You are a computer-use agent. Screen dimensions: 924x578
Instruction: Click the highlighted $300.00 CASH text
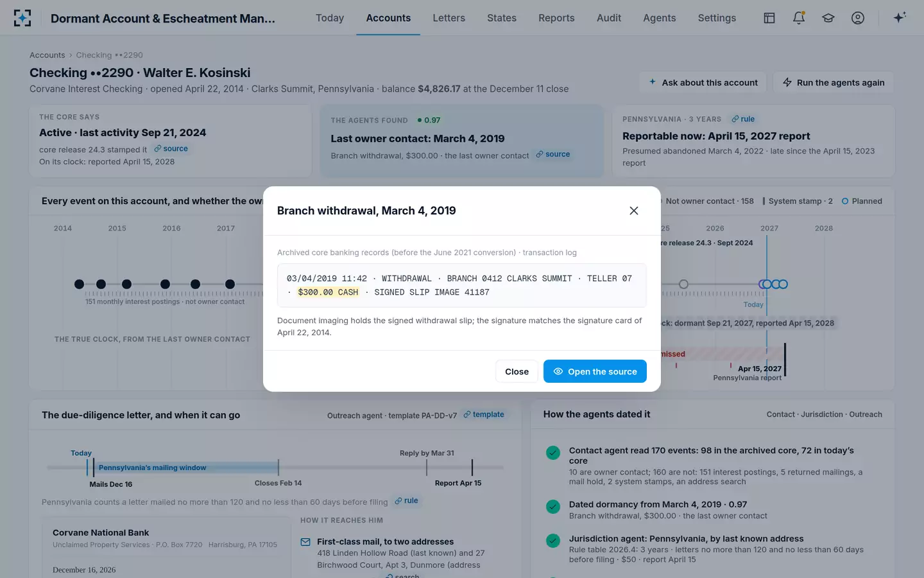coord(328,292)
